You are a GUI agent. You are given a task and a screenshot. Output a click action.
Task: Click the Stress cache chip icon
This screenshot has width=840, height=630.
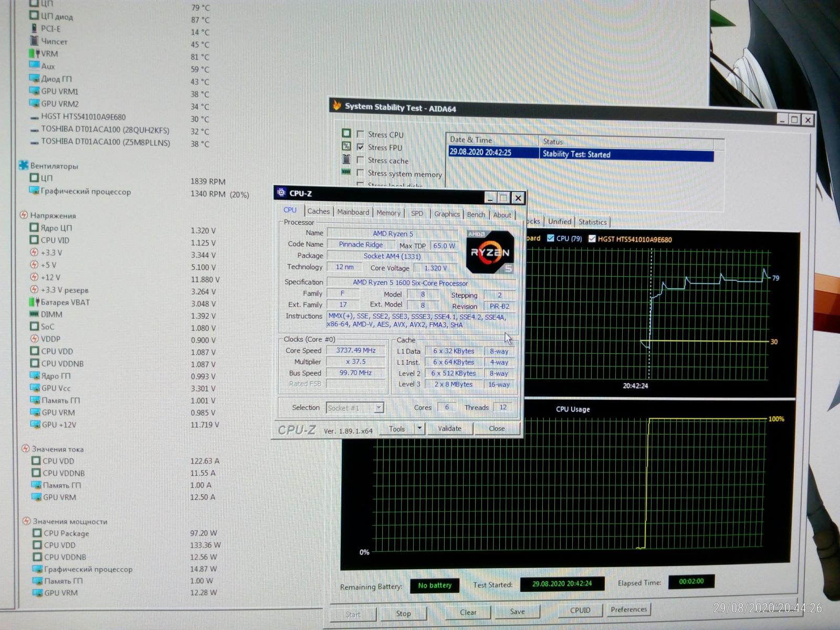click(346, 159)
